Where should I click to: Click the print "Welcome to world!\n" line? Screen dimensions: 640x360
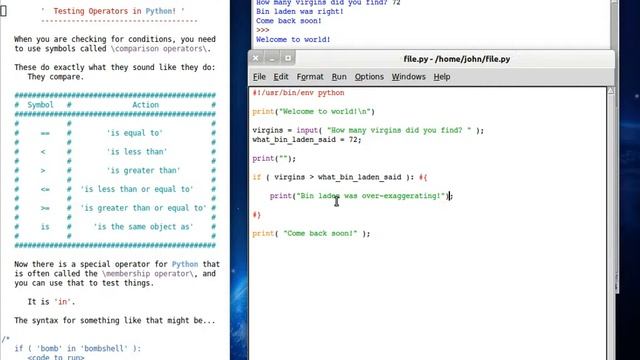[x=313, y=111]
